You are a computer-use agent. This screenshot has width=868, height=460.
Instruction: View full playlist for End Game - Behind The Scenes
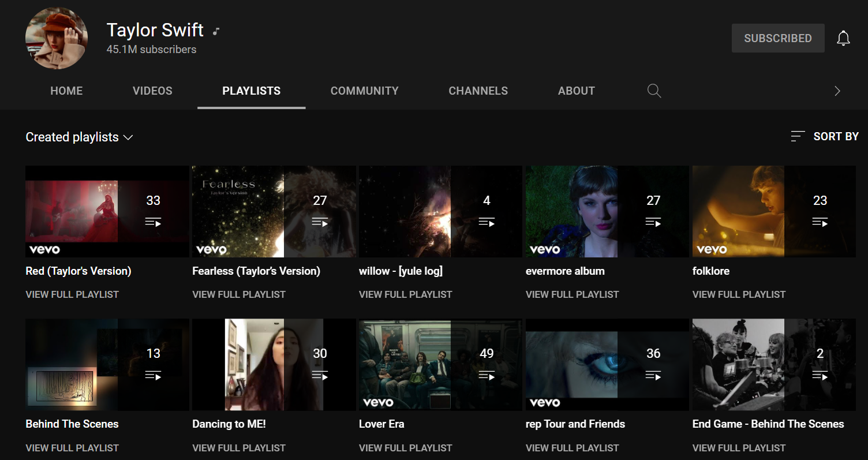739,448
